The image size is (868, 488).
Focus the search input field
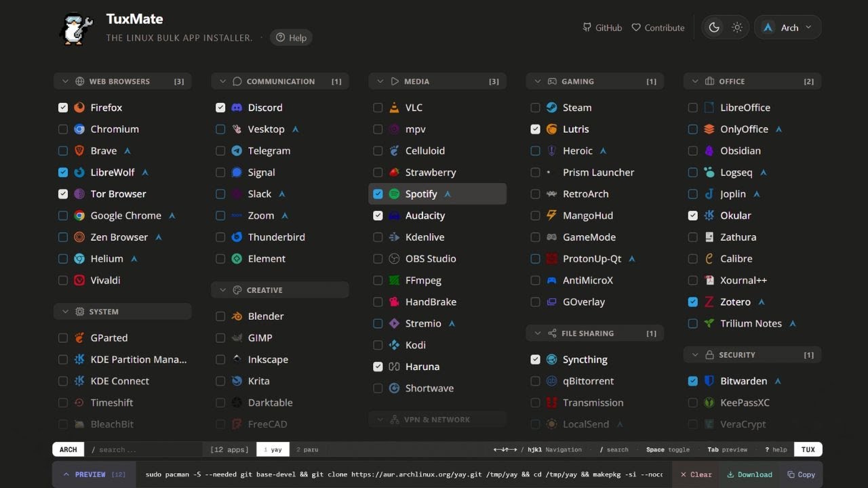pos(143,449)
